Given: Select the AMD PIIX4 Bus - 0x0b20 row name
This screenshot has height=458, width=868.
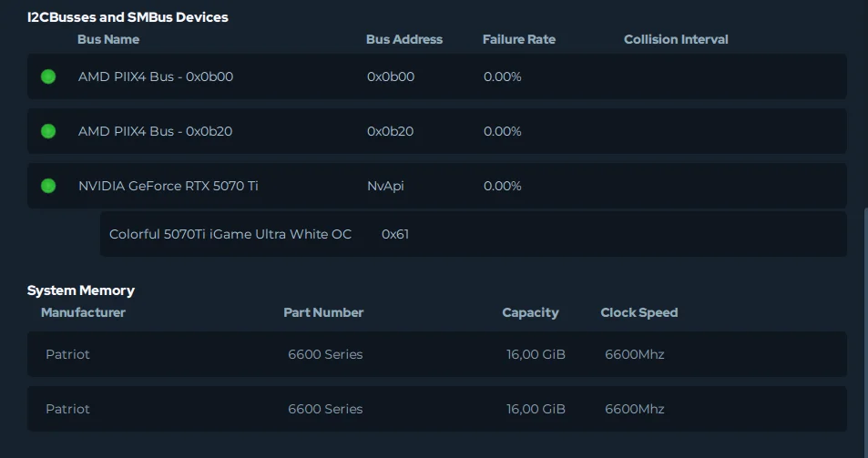Looking at the screenshot, I should [x=156, y=131].
